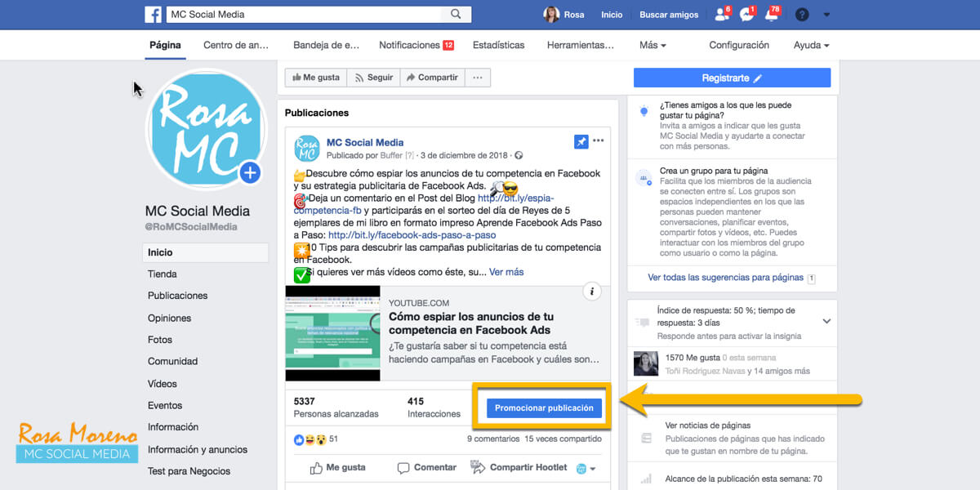Open the post options three-dot menu
Screen dimensions: 980x490
point(599,140)
